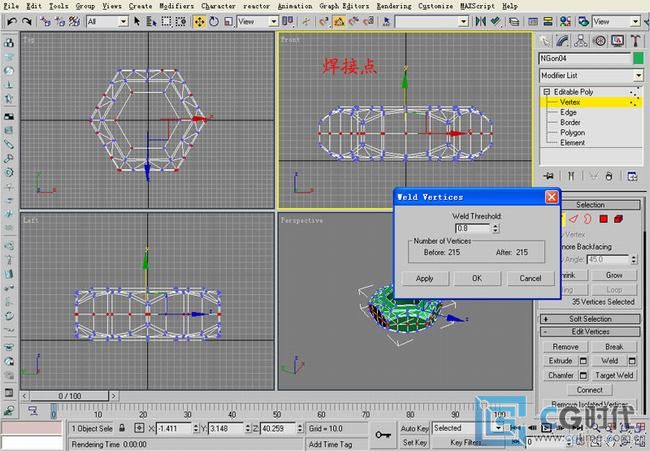Activate the Select and Scale tool
Screen dimensions: 650x451
(x=228, y=21)
